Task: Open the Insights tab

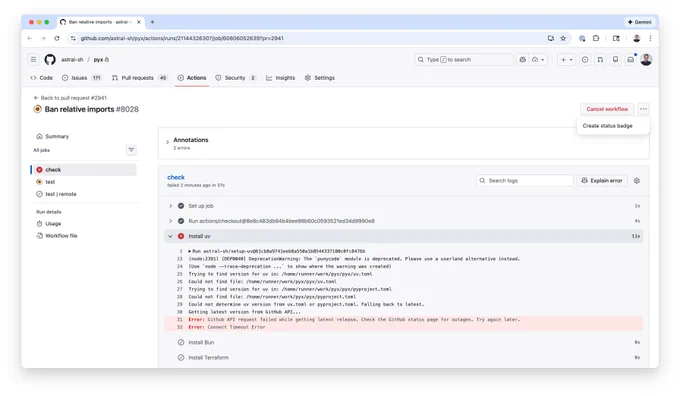Action: point(281,78)
